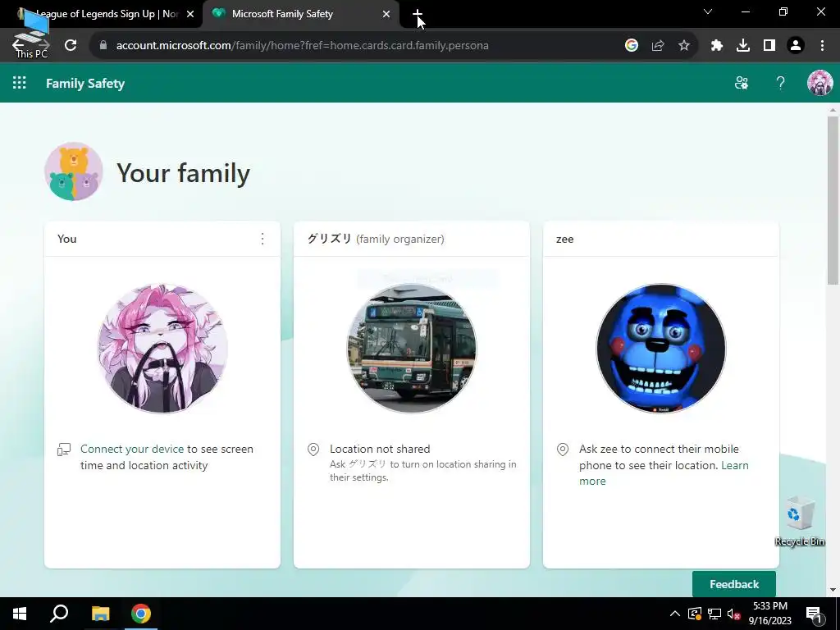Image resolution: width=840 pixels, height=630 pixels.
Task: Open the Microsoft app launcher grid
Action: pos(20,83)
